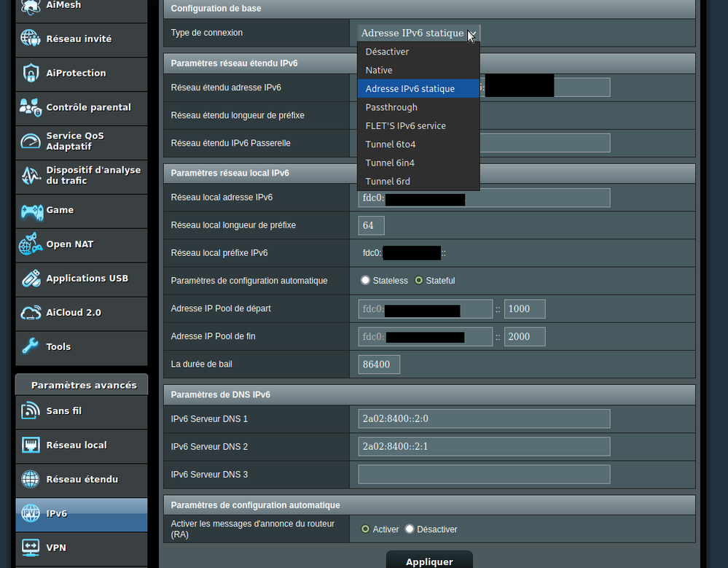
Task: Select Passthrough connection type option
Action: 391,108
